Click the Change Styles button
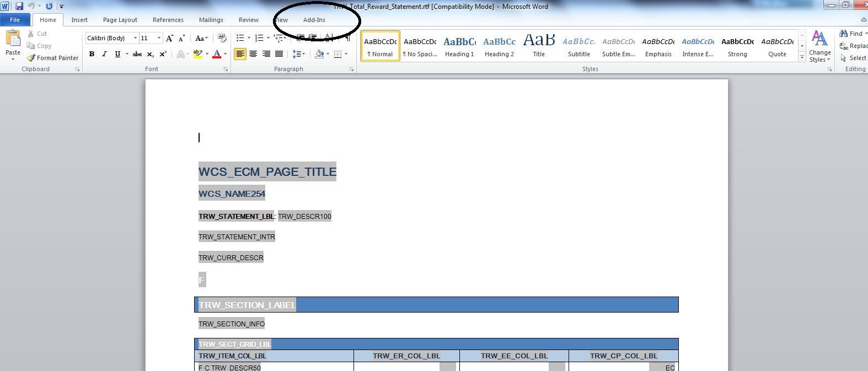This screenshot has width=868, height=371. pos(819,46)
